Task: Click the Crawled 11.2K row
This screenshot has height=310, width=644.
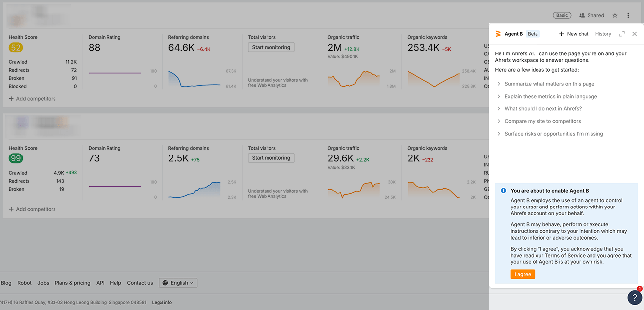Action: [x=43, y=62]
